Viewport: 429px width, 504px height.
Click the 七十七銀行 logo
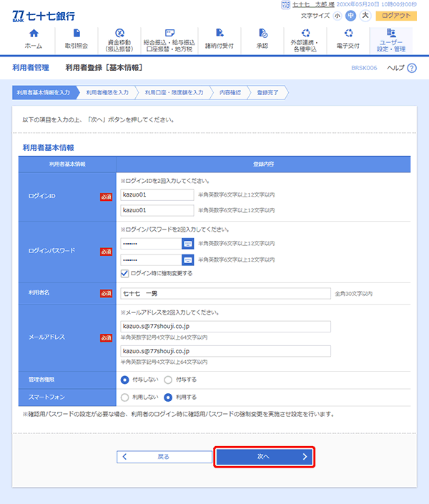(x=44, y=16)
